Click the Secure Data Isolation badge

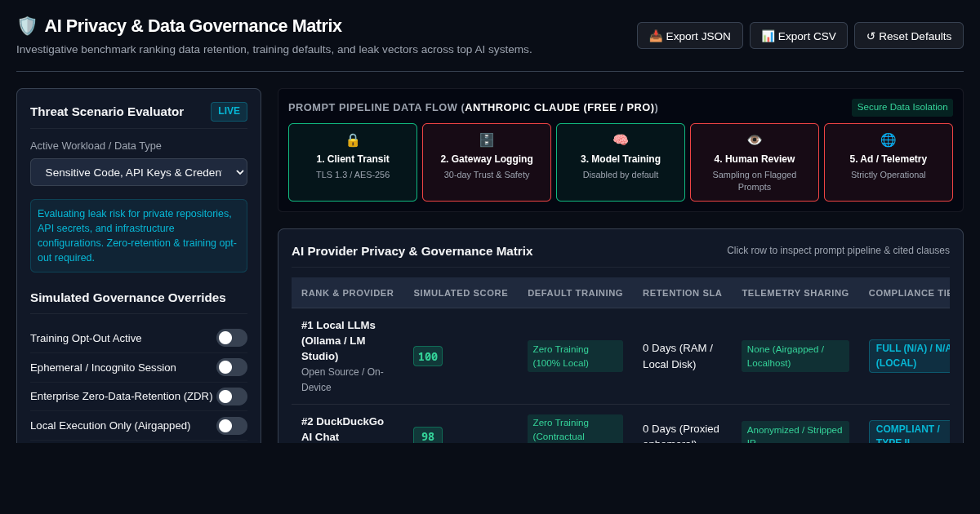[x=902, y=108]
